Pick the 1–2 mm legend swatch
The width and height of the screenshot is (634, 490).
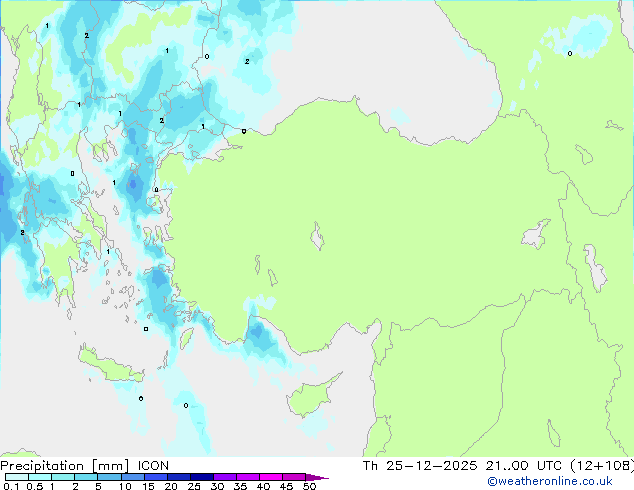click(x=63, y=477)
